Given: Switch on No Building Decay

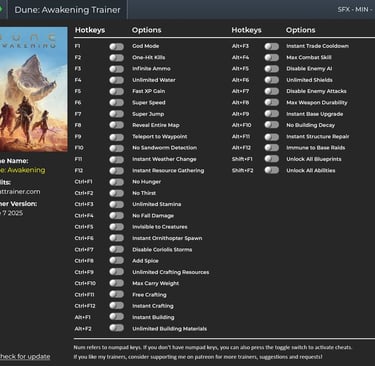Looking at the screenshot, I should coord(272,125).
